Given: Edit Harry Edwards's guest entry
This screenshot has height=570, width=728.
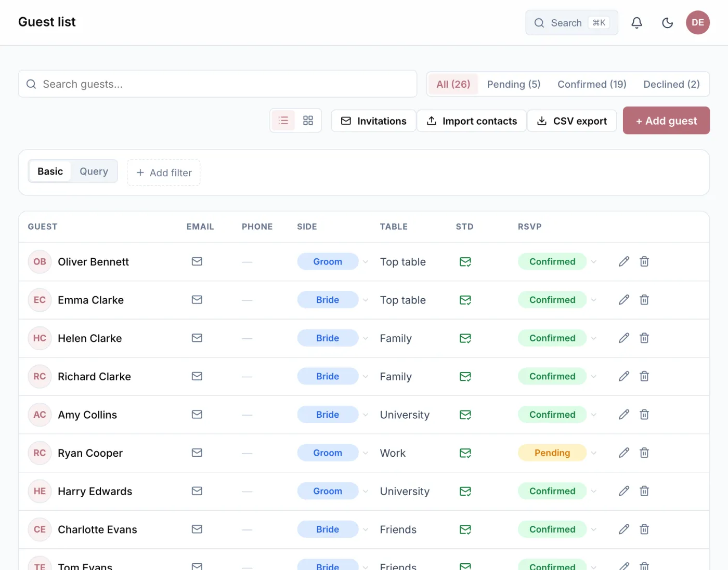Looking at the screenshot, I should pyautogui.click(x=624, y=491).
